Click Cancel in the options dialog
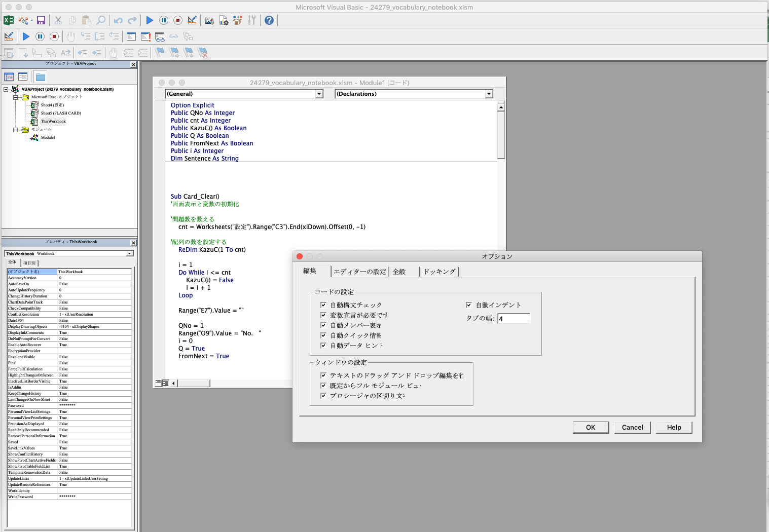Screen dimensions: 769x532 (x=633, y=427)
